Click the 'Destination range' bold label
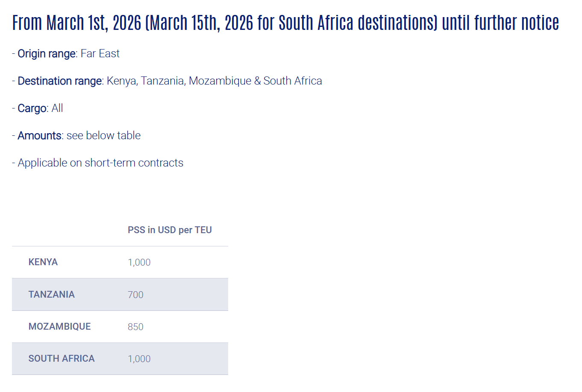The height and width of the screenshot is (392, 582). (x=60, y=81)
